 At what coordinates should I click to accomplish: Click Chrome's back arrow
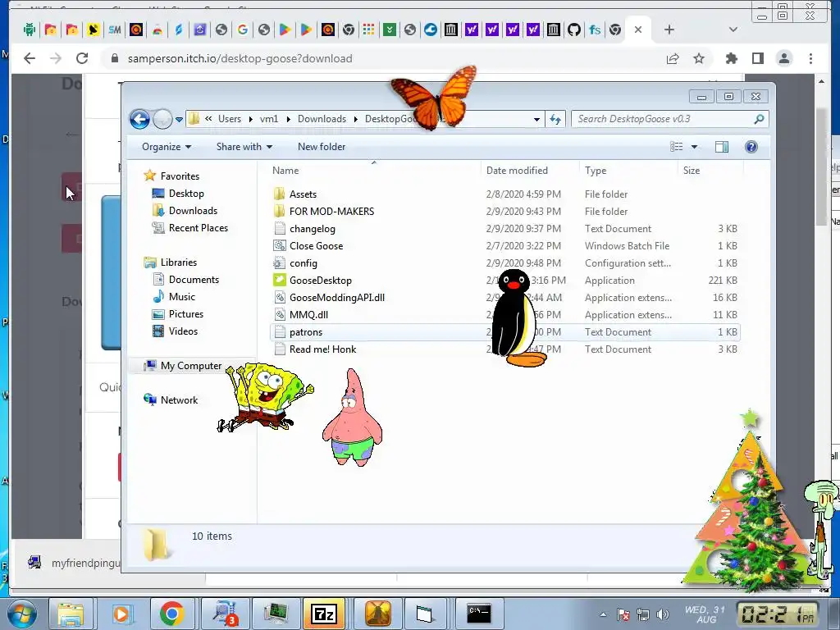pyautogui.click(x=30, y=58)
